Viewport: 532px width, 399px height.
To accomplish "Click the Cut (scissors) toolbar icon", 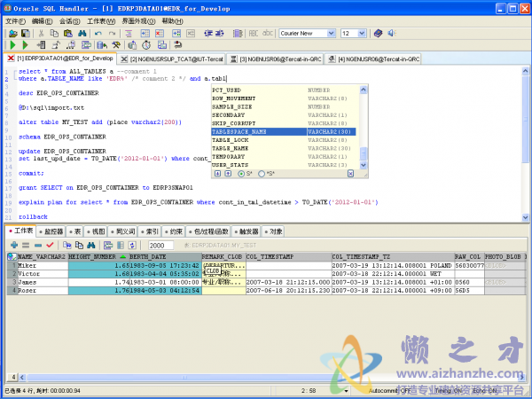I will click(41, 34).
